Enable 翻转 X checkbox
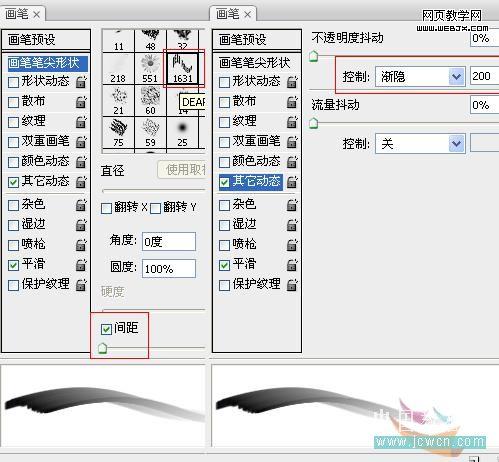 click(106, 209)
